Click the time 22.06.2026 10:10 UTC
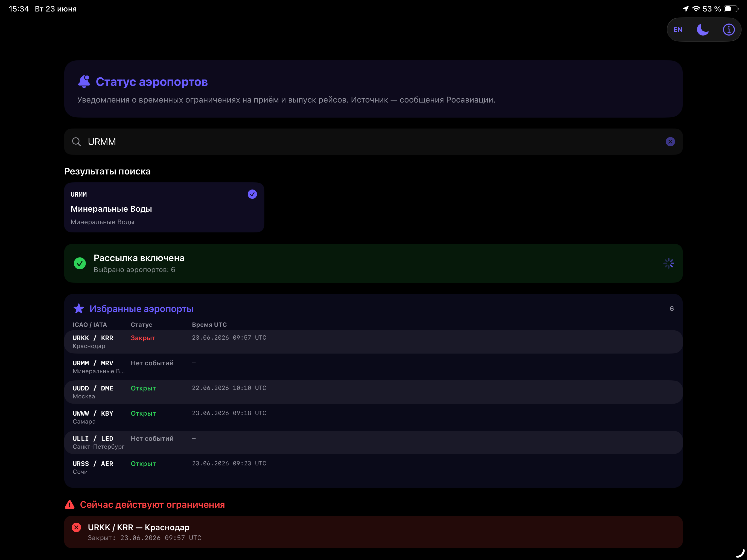747x560 pixels. tap(229, 388)
